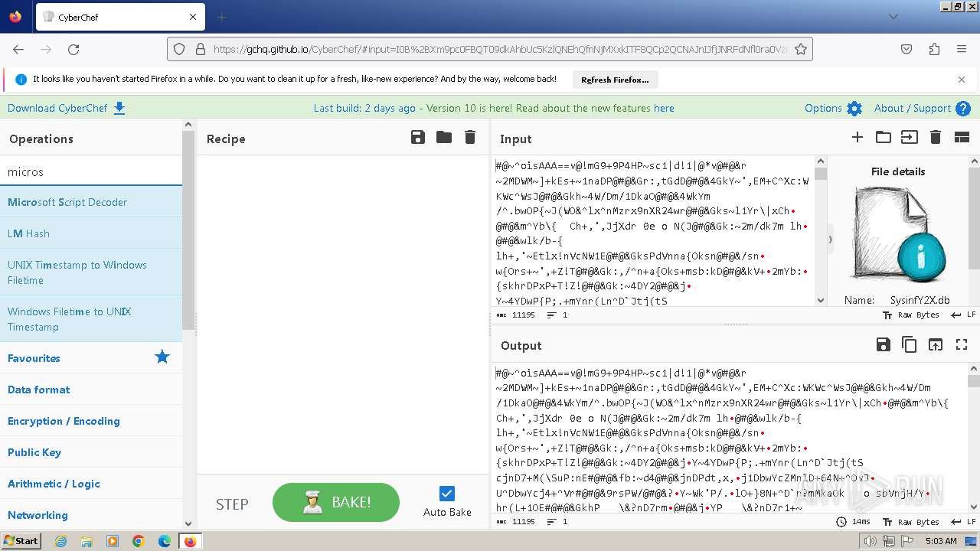Image resolution: width=980 pixels, height=551 pixels.
Task: Go back to previous page
Action: (18, 49)
